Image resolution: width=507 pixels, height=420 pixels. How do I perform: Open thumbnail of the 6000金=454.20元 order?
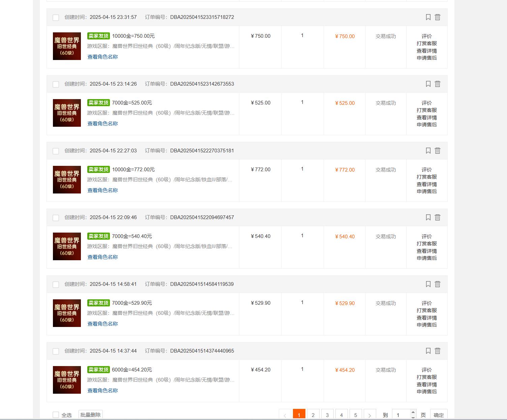tap(67, 380)
